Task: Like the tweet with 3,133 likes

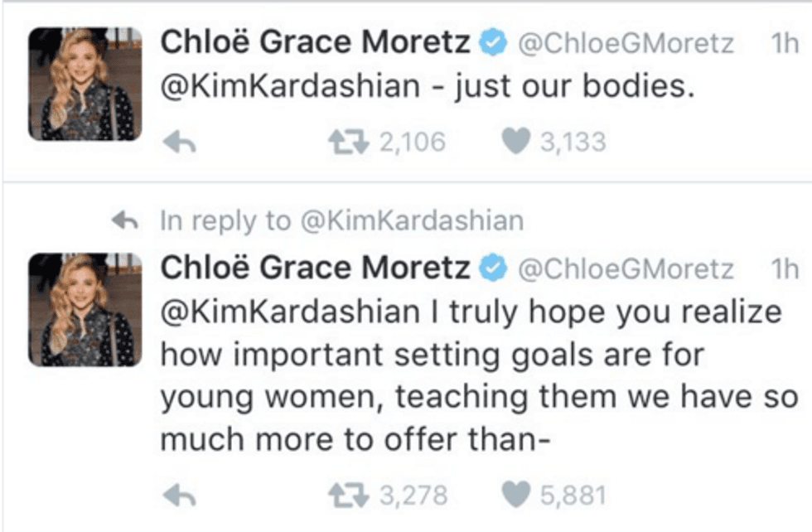Action: (x=515, y=141)
